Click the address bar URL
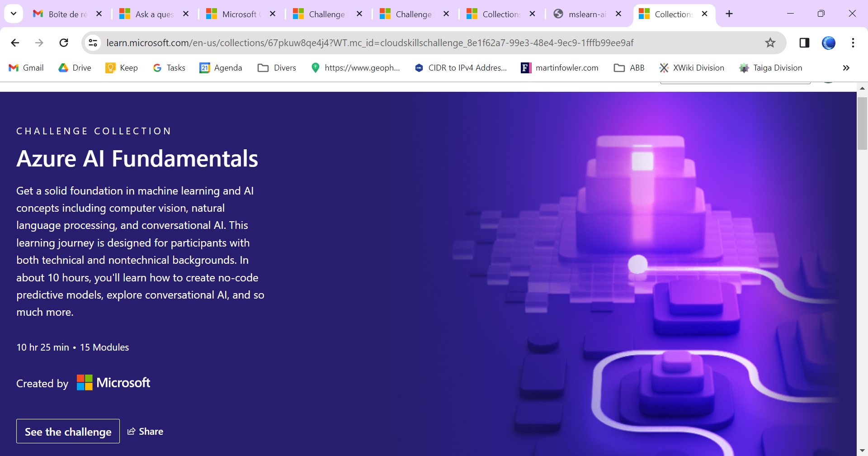 [370, 43]
